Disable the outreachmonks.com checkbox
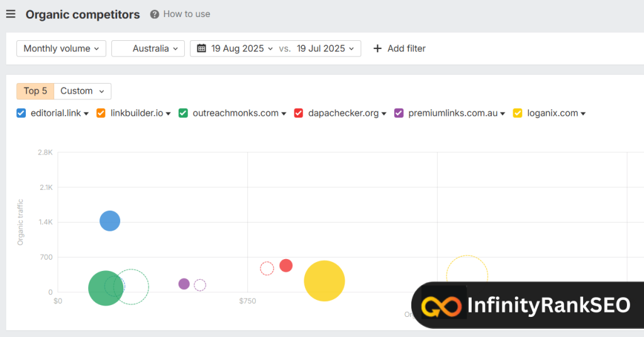Screen dimensions: 644x337 click(x=183, y=113)
